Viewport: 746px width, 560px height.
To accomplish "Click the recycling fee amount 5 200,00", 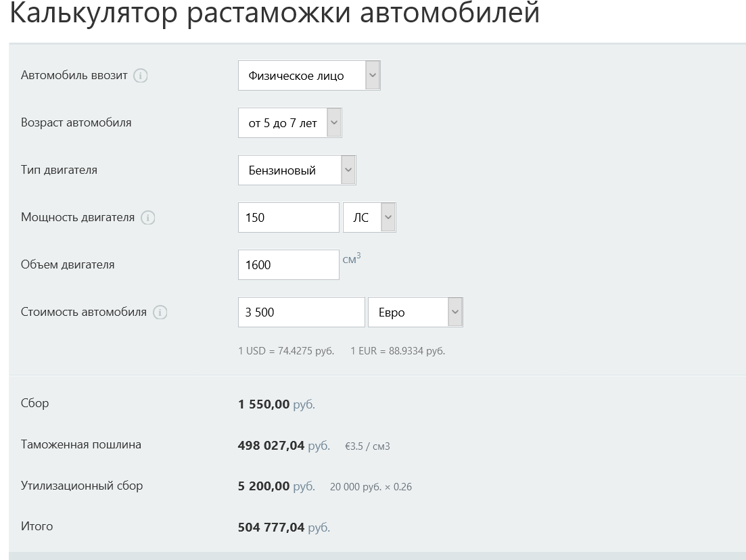I will [x=264, y=486].
